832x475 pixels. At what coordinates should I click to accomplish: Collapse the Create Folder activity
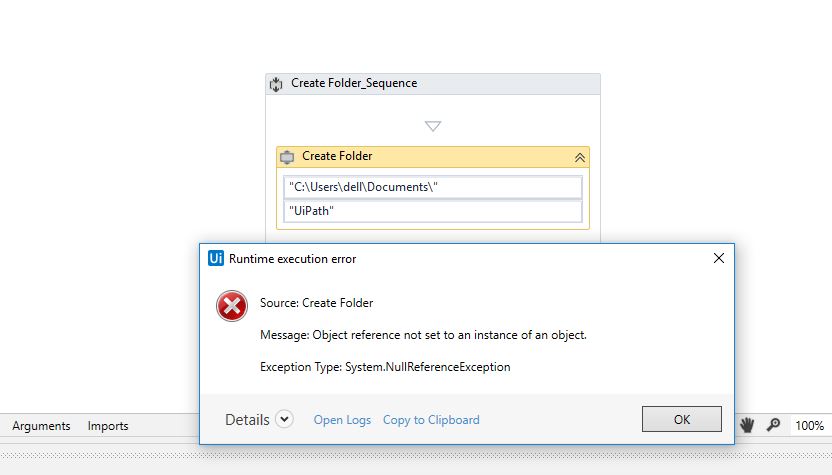click(x=579, y=157)
